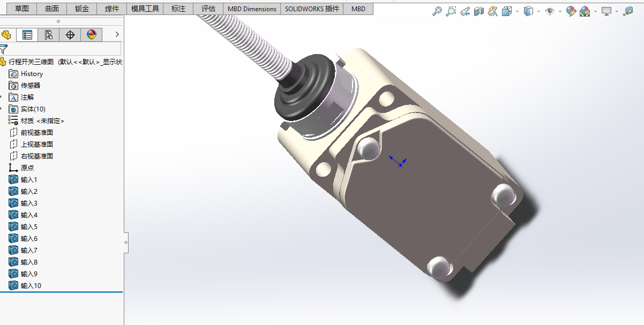
Task: Open the 草图 sketch ribbon tab
Action: pyautogui.click(x=22, y=9)
